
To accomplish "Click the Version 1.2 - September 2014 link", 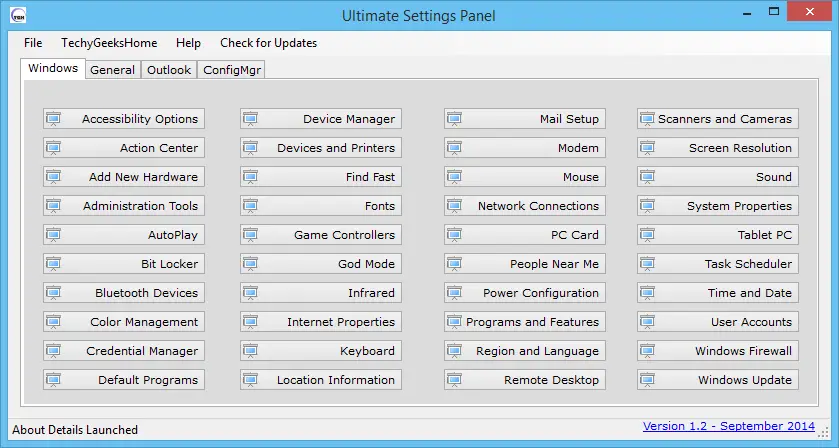I will click(x=729, y=426).
